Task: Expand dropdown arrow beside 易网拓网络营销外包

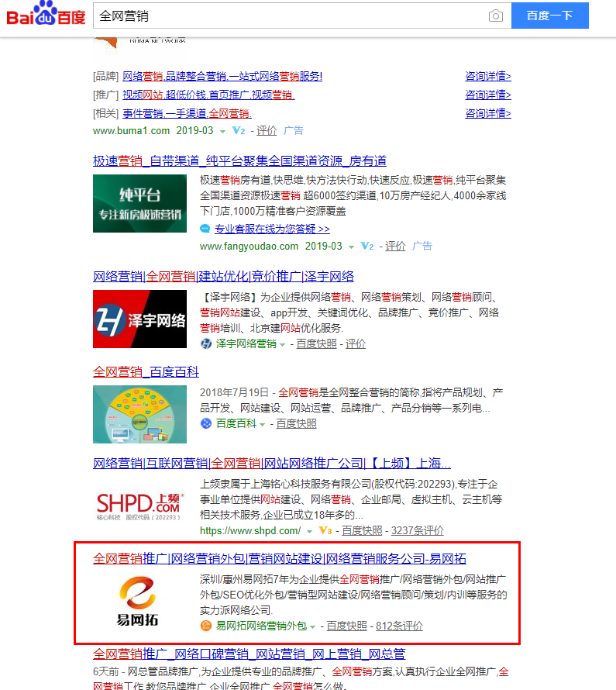Action: tap(312, 627)
